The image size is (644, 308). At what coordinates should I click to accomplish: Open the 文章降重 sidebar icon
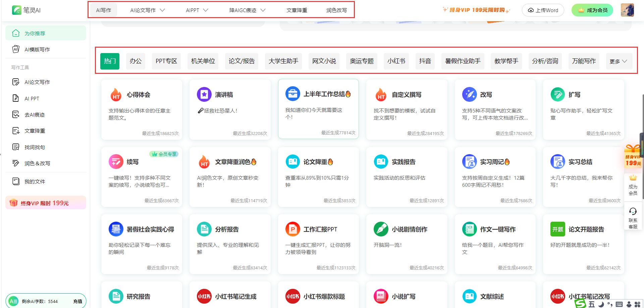point(16,131)
